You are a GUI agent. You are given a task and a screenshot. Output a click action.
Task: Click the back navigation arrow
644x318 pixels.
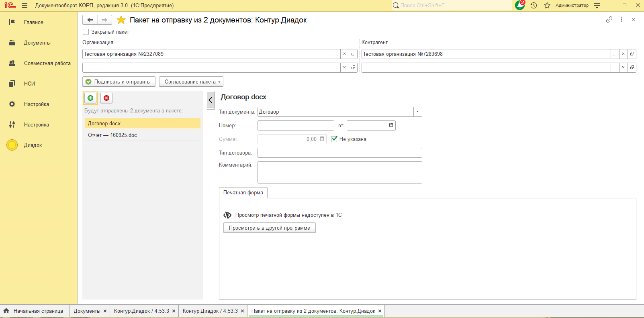pos(90,20)
